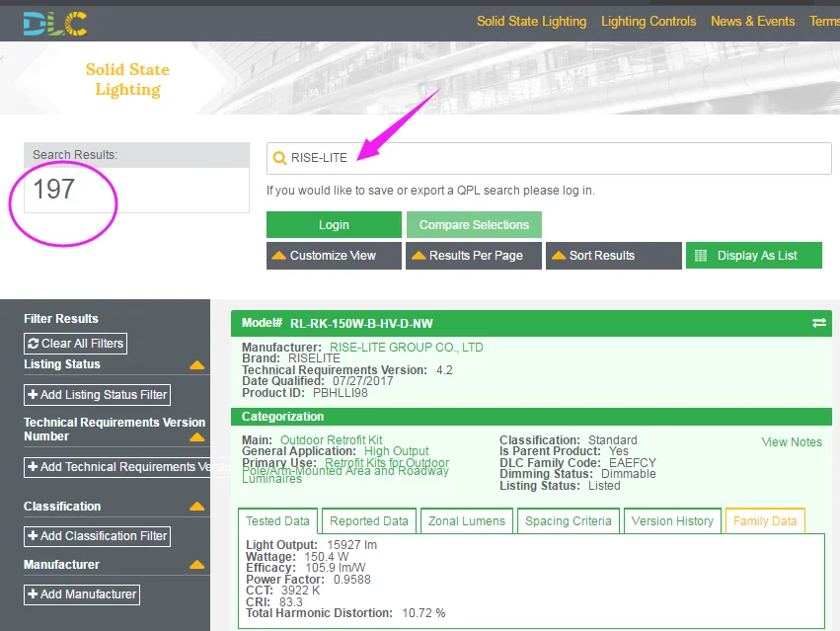Image resolution: width=840 pixels, height=631 pixels.
Task: Click Clear All Filters button
Action: (x=76, y=344)
